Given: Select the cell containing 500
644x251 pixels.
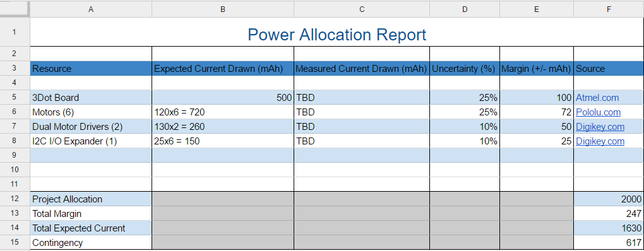Looking at the screenshot, I should tap(223, 98).
